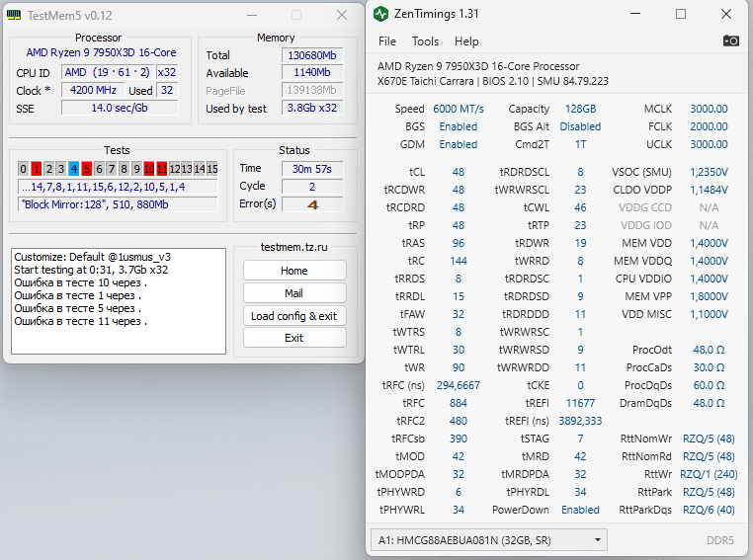This screenshot has height=560, width=753.
Task: Click the Mail button in TestMem5
Action: (x=294, y=293)
